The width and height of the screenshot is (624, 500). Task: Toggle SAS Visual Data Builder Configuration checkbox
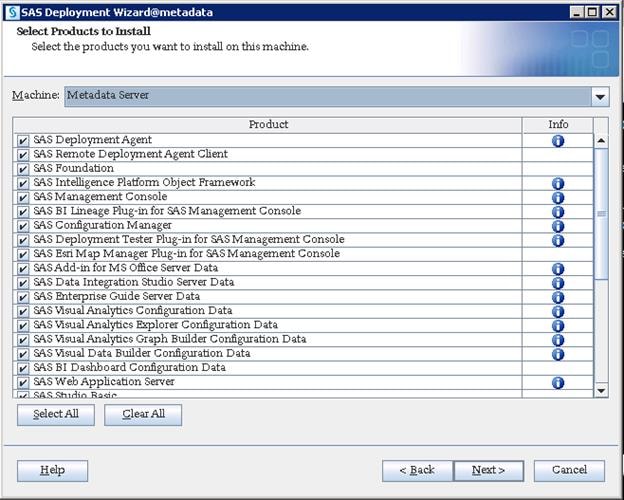[23, 354]
